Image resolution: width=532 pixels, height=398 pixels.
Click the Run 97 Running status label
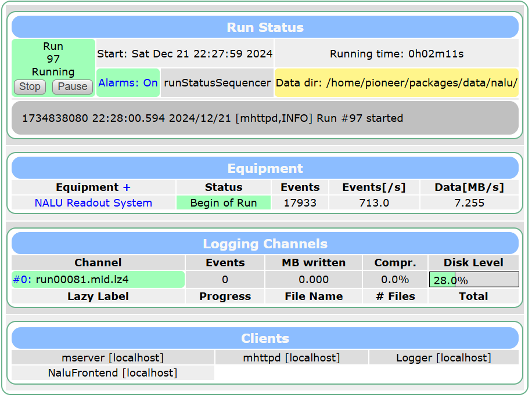click(x=53, y=59)
